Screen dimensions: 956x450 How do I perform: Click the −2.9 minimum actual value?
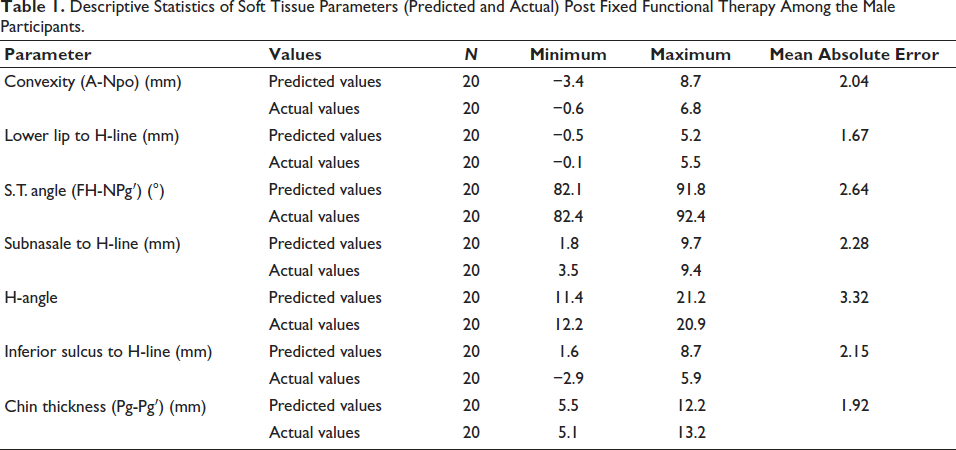coord(568,379)
